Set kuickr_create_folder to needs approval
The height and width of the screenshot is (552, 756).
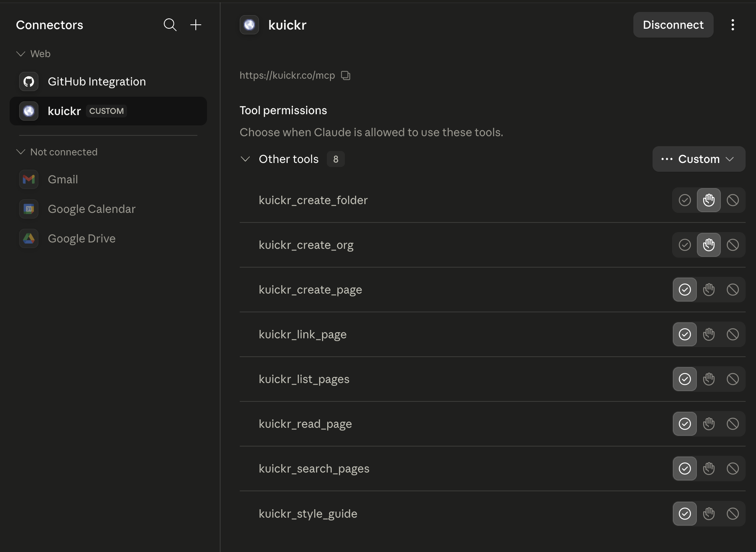[709, 200]
